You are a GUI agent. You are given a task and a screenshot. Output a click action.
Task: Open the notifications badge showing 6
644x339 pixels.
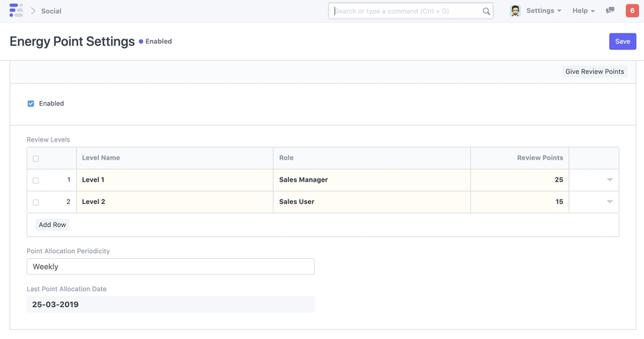632,11
